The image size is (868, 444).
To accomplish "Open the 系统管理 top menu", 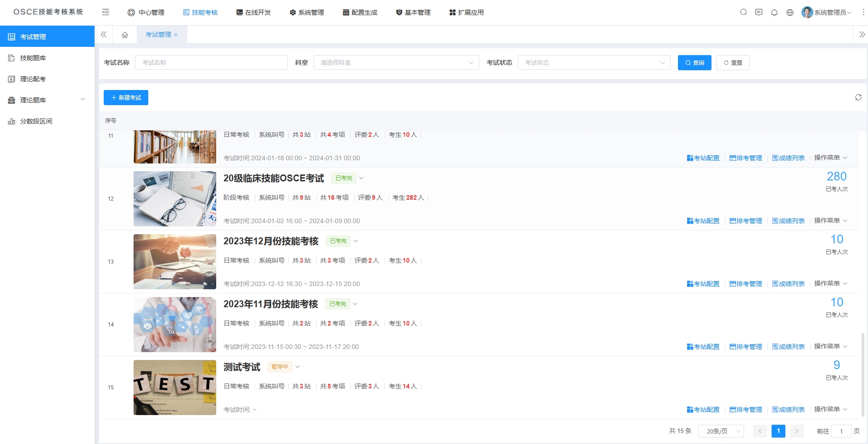I will pos(307,12).
